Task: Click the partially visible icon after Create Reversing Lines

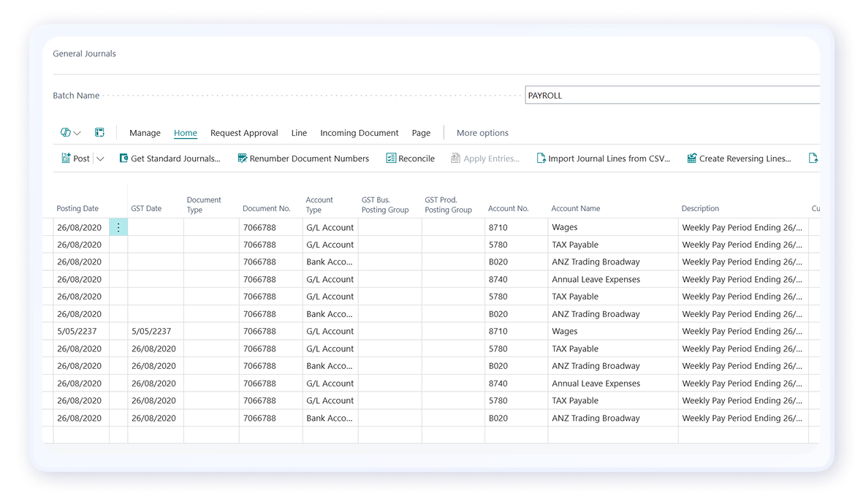Action: [813, 159]
